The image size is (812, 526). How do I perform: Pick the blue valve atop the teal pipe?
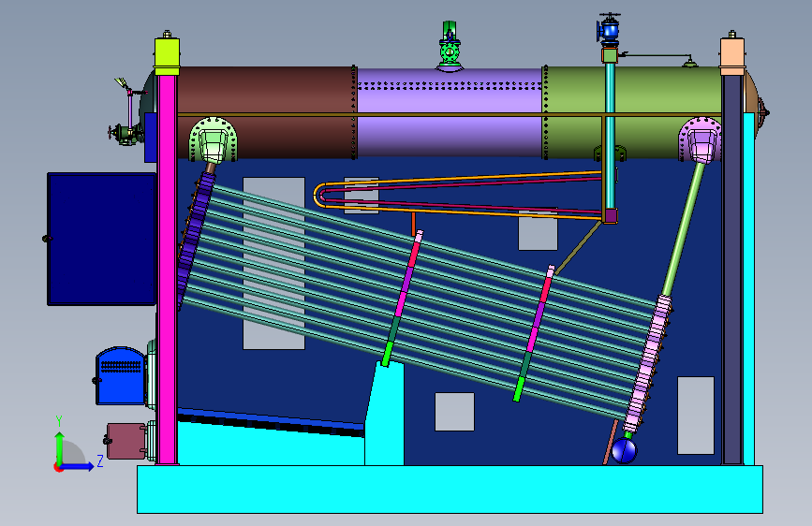[610, 30]
